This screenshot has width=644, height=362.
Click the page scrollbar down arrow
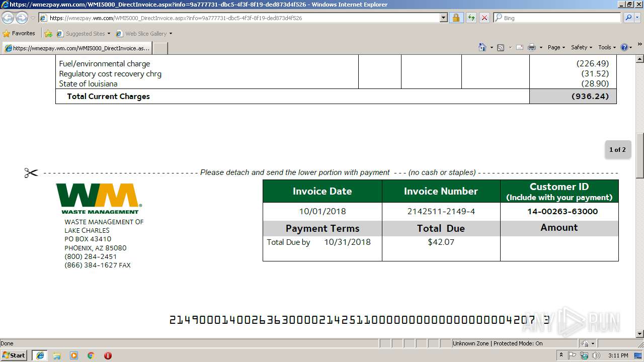(640, 334)
